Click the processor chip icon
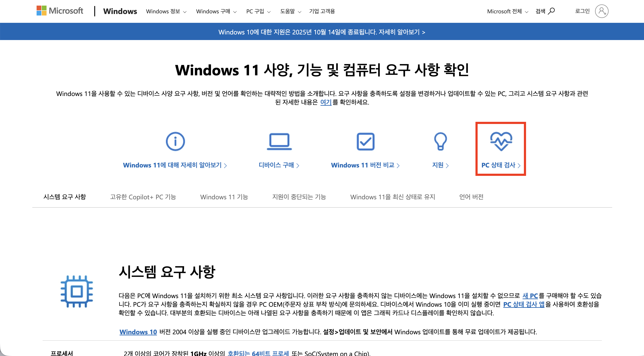 pos(77,291)
